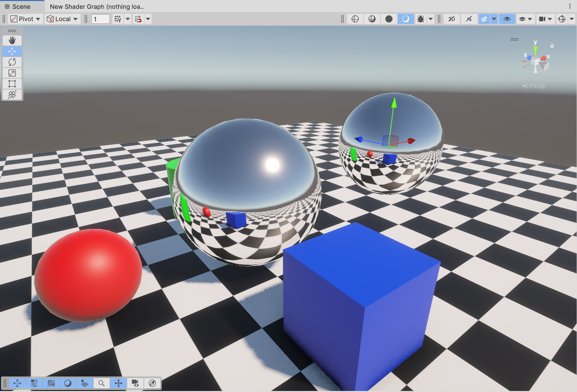Image resolution: width=577 pixels, height=392 pixels.
Task: Toggle hidden objects scene visibility eye
Action: (x=507, y=19)
